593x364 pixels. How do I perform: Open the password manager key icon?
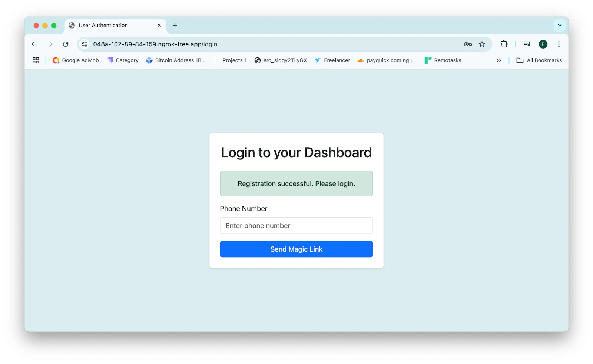468,44
